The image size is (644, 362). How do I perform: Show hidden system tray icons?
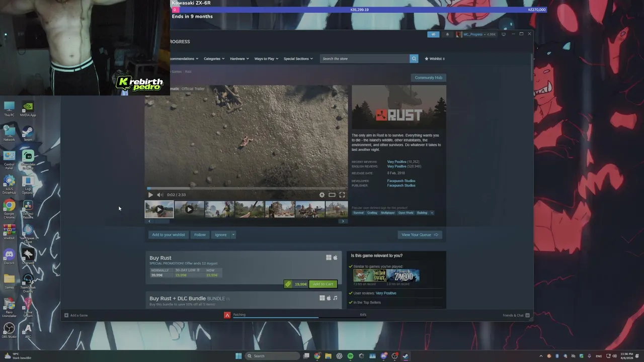(x=541, y=356)
